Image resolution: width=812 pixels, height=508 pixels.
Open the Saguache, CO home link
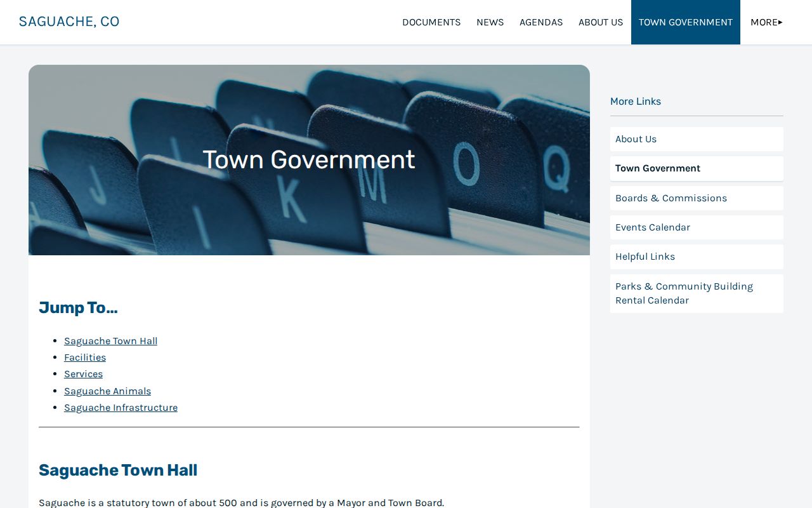(69, 22)
